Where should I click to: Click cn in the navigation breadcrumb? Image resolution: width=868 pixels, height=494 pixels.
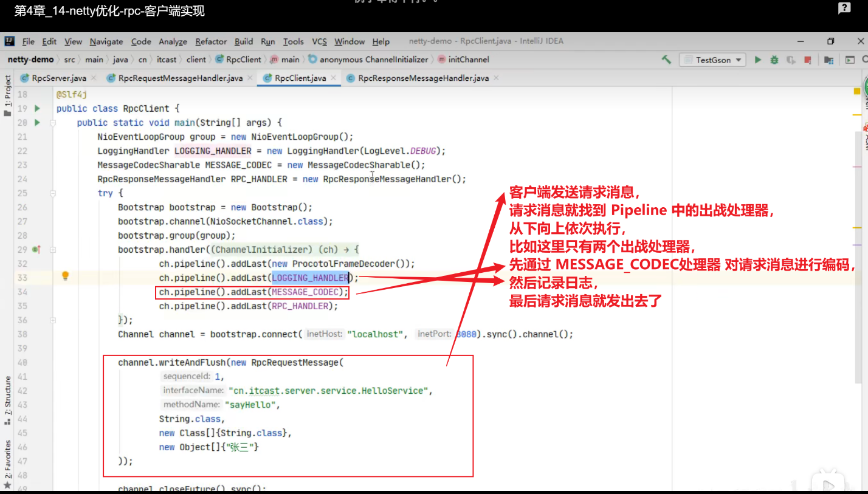click(142, 60)
